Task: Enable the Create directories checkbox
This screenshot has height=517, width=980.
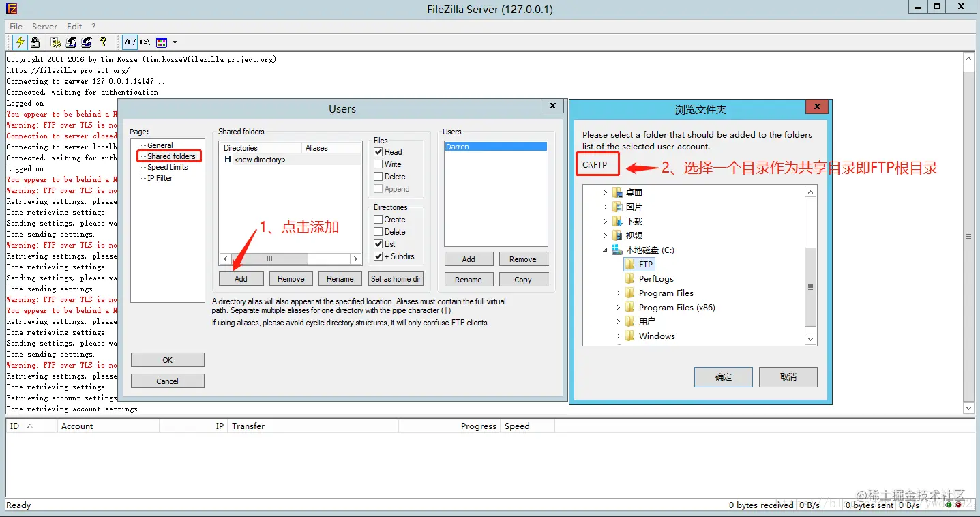Action: (x=378, y=220)
